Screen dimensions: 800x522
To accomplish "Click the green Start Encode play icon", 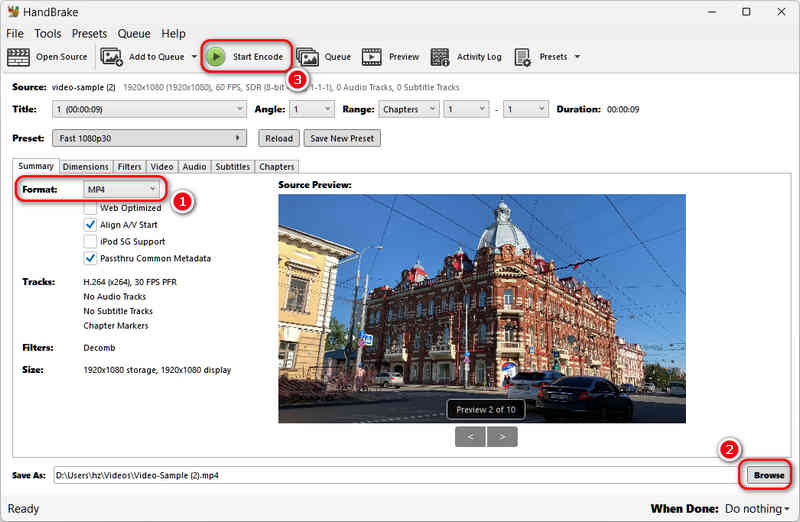I will coord(216,57).
